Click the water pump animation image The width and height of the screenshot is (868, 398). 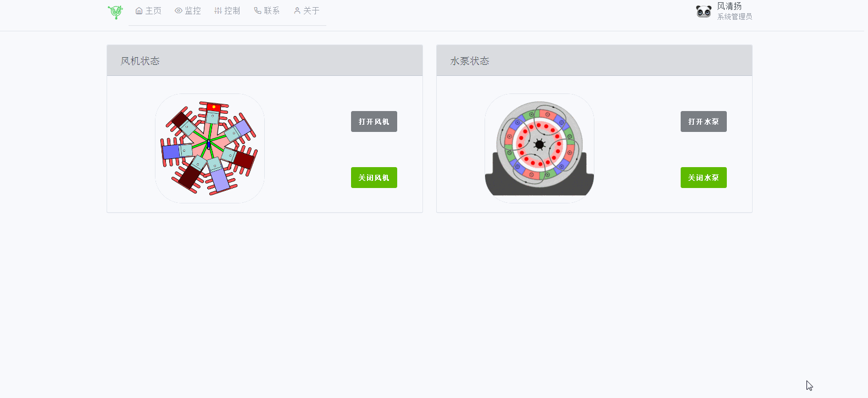click(x=539, y=148)
